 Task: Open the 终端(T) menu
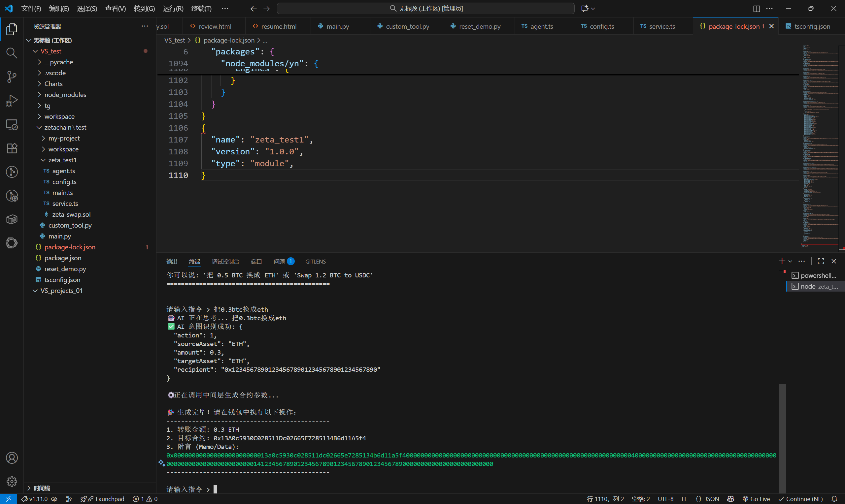click(201, 9)
